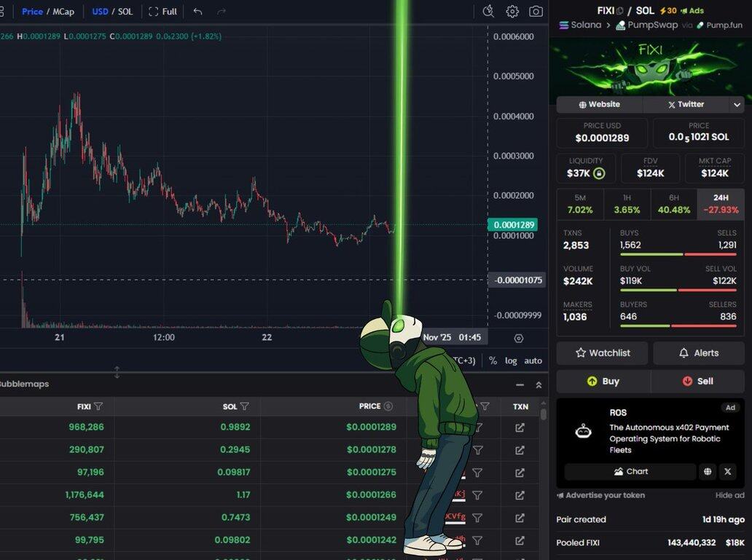Click the FIXI column filter funnel
This screenshot has width=752, height=560.
pyautogui.click(x=98, y=406)
